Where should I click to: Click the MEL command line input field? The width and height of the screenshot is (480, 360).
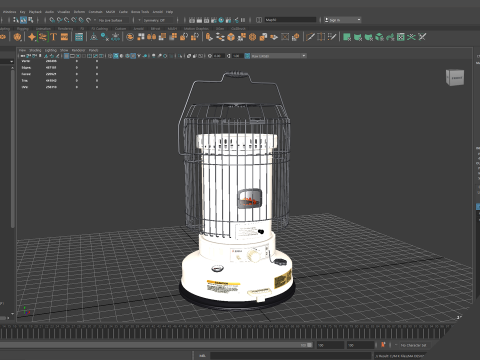click(291, 356)
